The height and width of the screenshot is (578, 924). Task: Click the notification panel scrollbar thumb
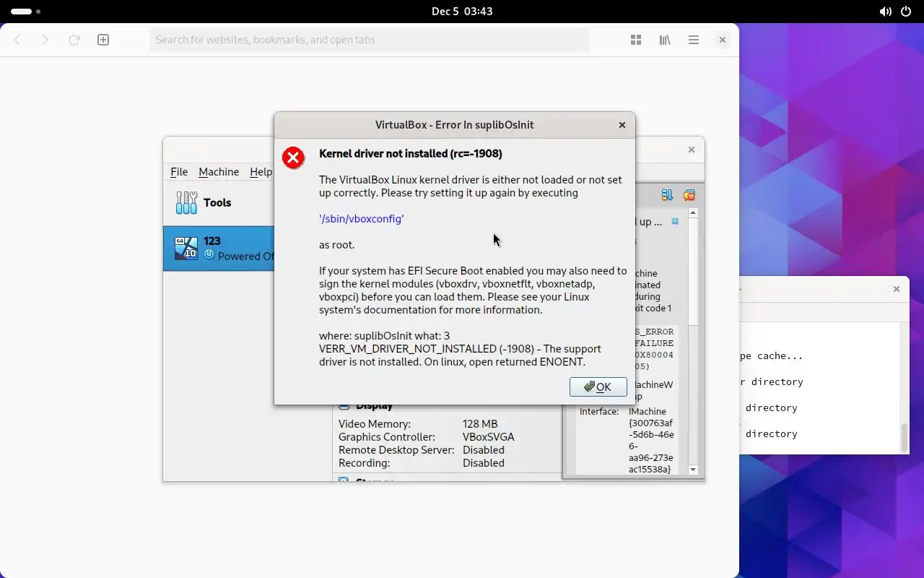point(693,271)
